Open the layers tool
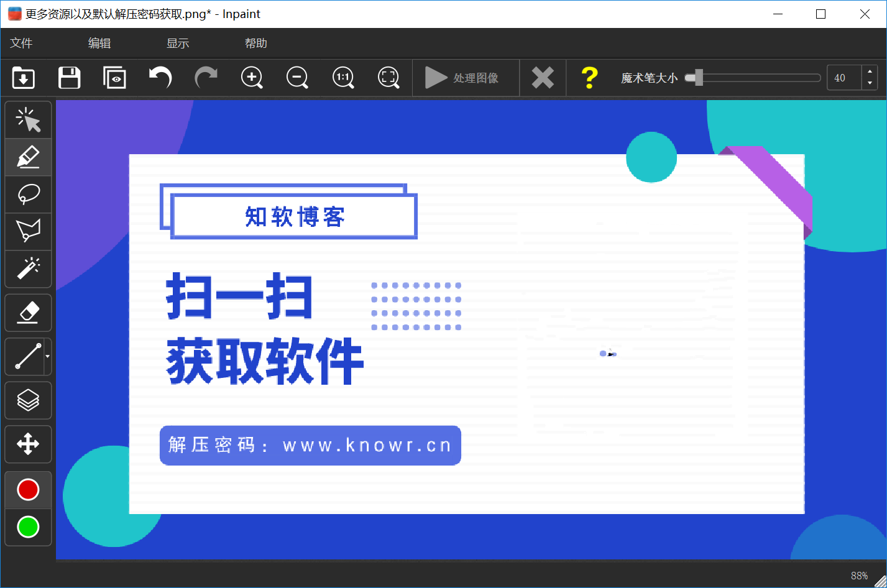The height and width of the screenshot is (588, 887). point(29,400)
